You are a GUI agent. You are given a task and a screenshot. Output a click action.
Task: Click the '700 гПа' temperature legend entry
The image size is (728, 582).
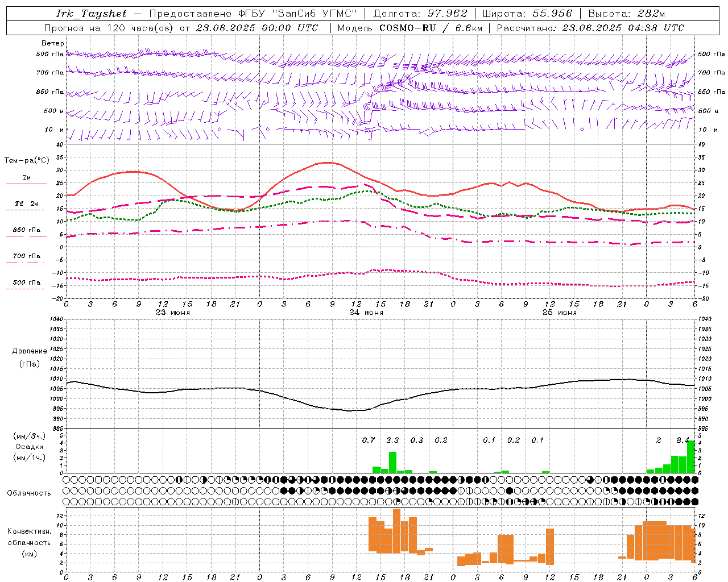pyautogui.click(x=26, y=256)
